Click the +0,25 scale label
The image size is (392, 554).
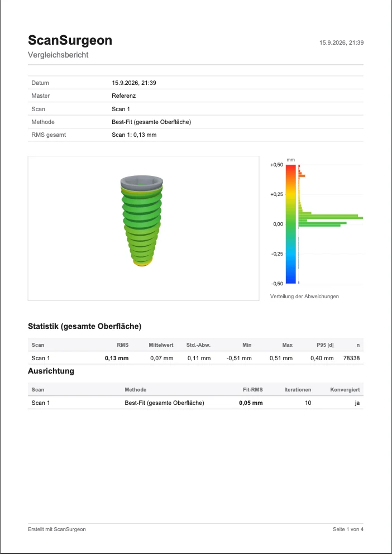(x=276, y=195)
